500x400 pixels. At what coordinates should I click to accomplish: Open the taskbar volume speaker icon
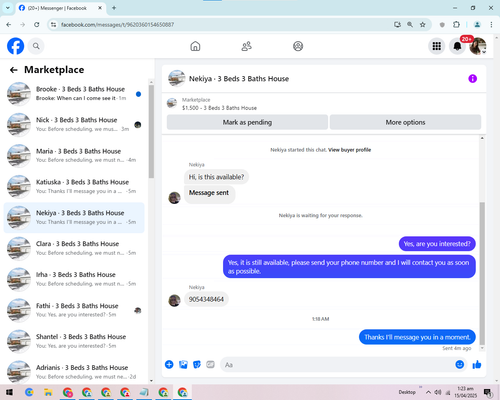click(438, 392)
